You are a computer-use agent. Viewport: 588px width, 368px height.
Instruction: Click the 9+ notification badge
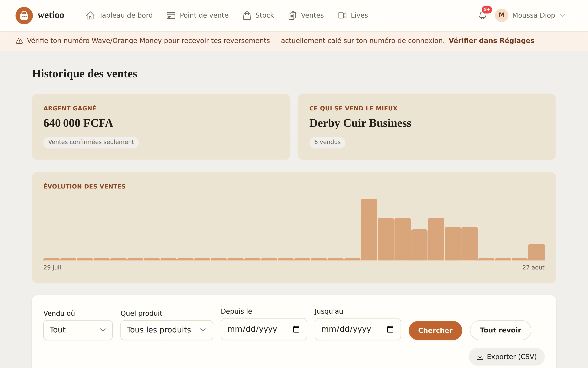click(487, 9)
